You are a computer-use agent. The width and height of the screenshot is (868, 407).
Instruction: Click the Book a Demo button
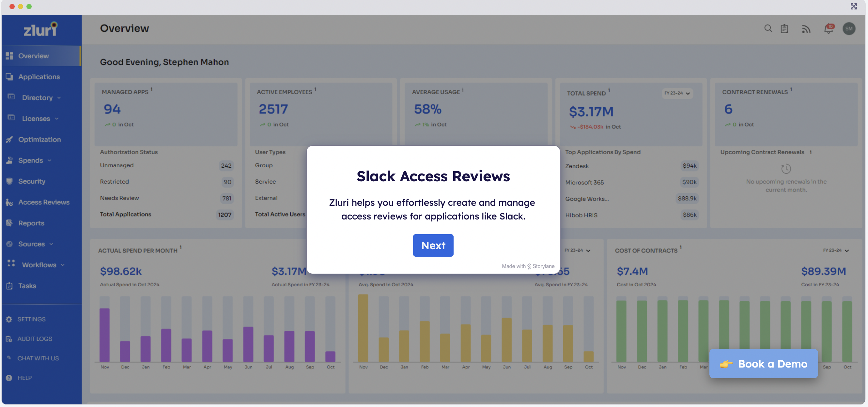click(x=764, y=364)
